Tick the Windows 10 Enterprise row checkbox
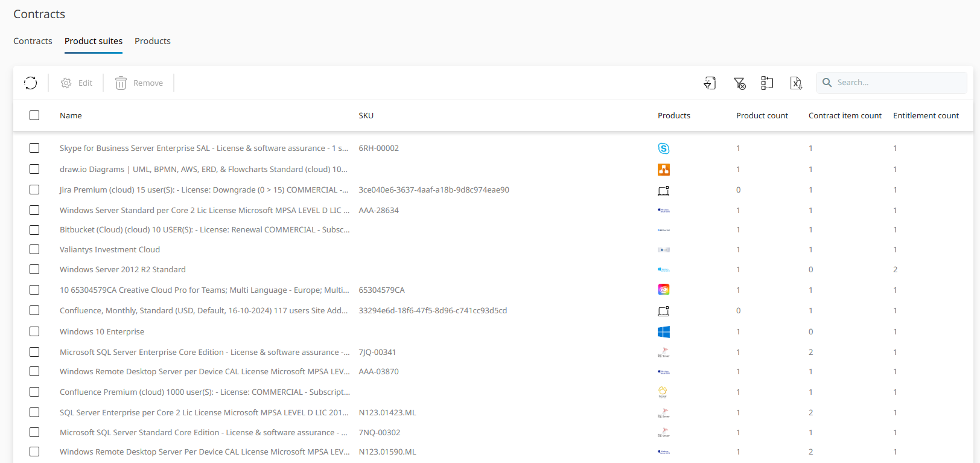The image size is (980, 463). [x=34, y=331]
